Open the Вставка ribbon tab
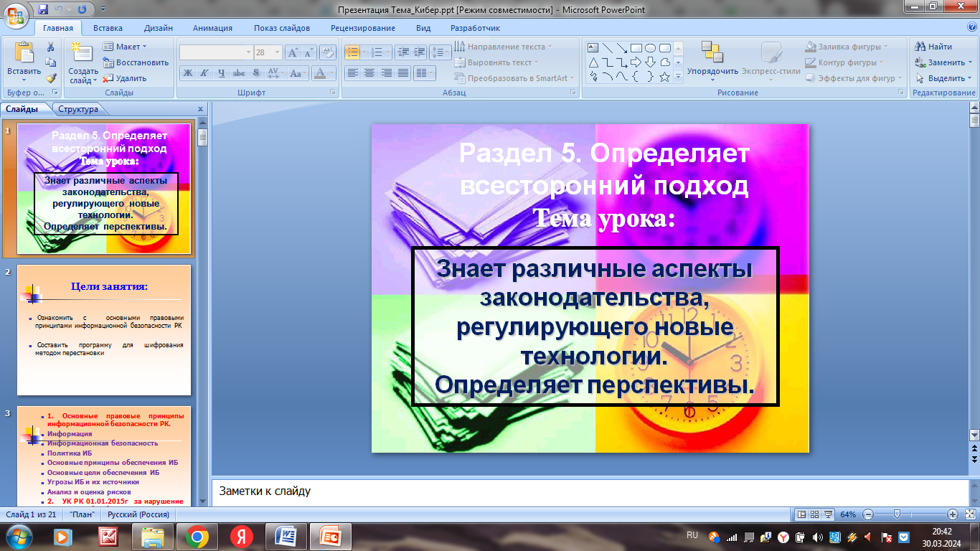The image size is (980, 551). 108,28
